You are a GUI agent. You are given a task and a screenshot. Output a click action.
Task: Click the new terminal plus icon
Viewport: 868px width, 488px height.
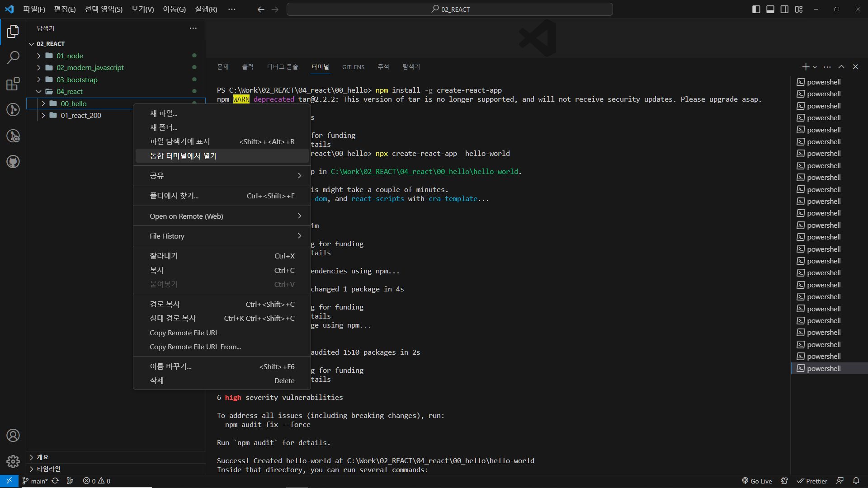pyautogui.click(x=805, y=67)
